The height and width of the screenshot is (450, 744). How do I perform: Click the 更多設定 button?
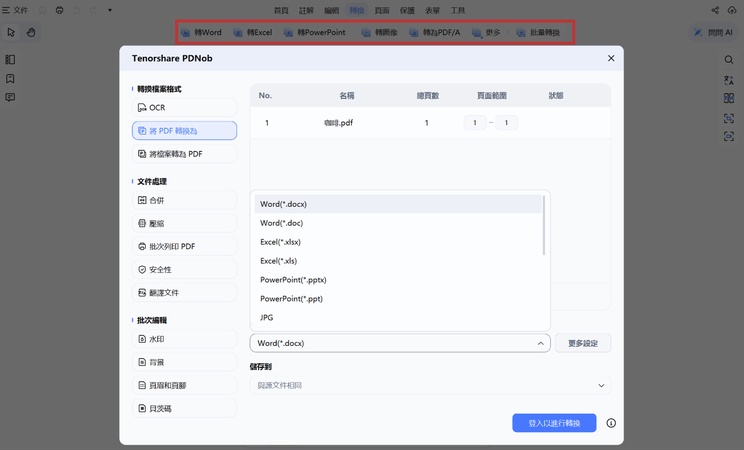click(x=583, y=343)
